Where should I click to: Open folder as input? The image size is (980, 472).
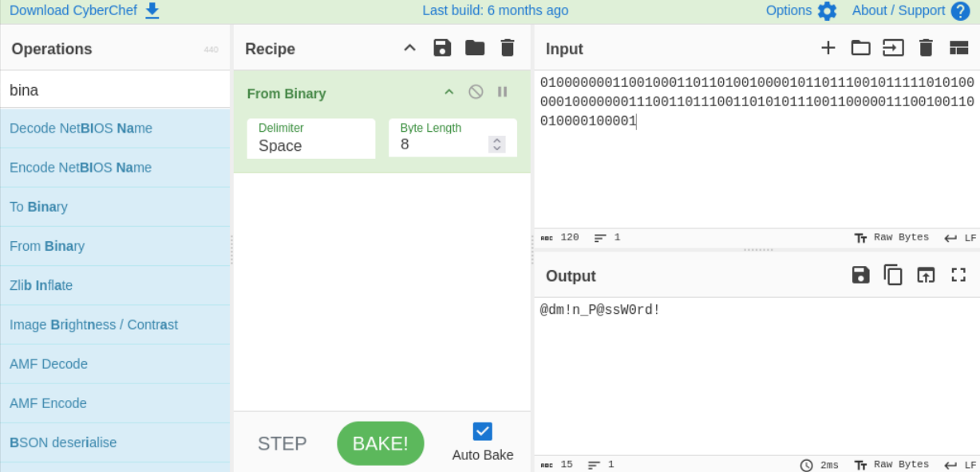tap(860, 48)
